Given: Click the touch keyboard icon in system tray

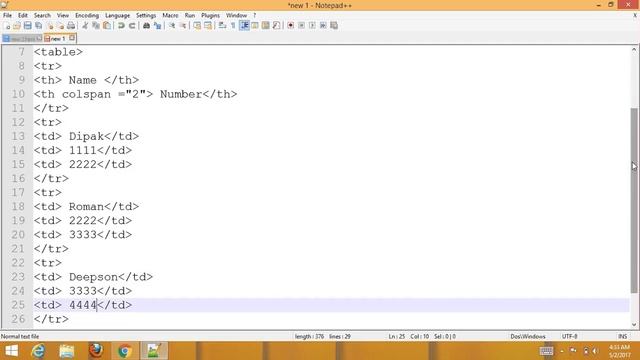Looking at the screenshot, I should [546, 351].
